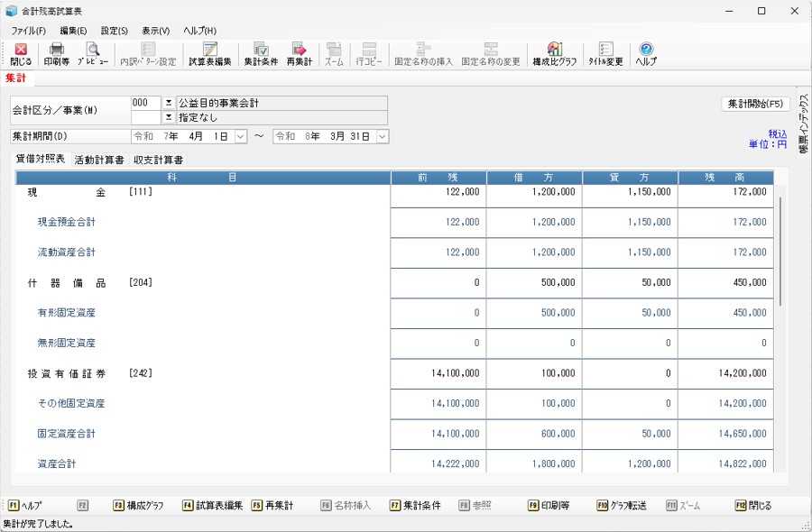Open the end date dropdown calendar

point(383,136)
